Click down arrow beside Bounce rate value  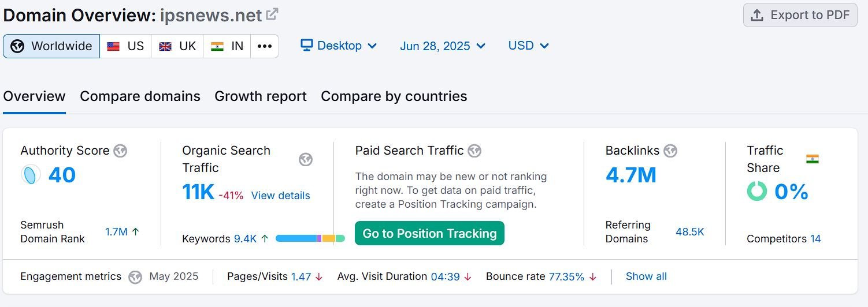click(x=592, y=277)
